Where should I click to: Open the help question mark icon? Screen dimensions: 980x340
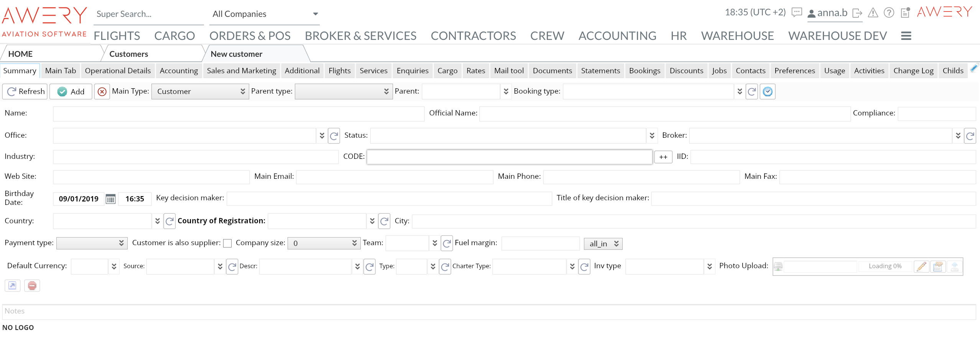point(889,13)
